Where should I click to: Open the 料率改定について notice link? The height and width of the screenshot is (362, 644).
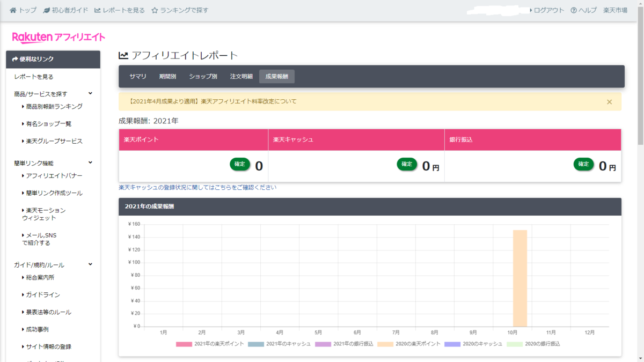[x=213, y=101]
